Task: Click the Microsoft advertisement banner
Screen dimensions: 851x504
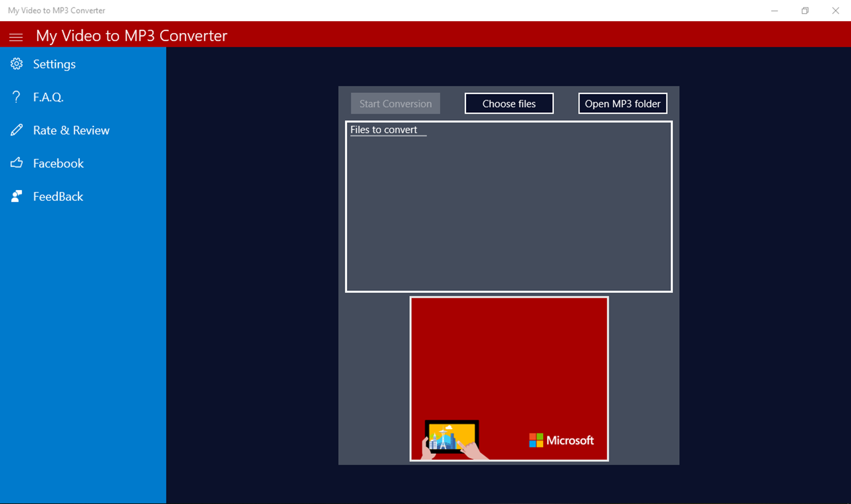Action: [x=509, y=379]
